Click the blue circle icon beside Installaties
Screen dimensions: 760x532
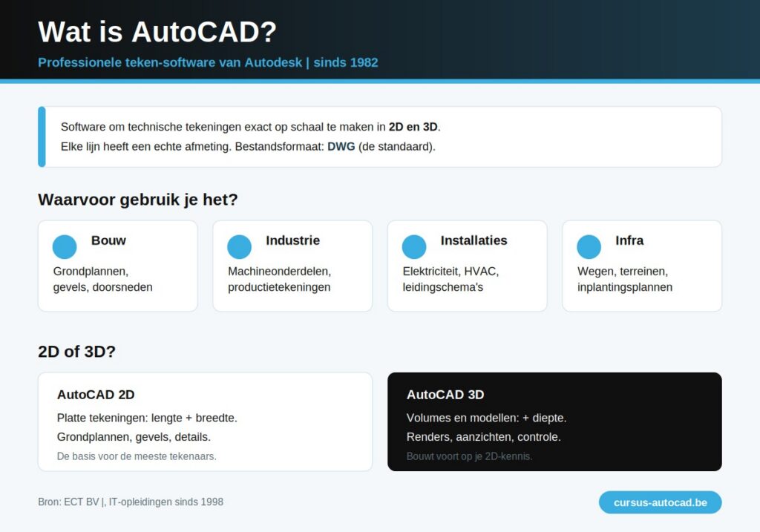click(414, 247)
